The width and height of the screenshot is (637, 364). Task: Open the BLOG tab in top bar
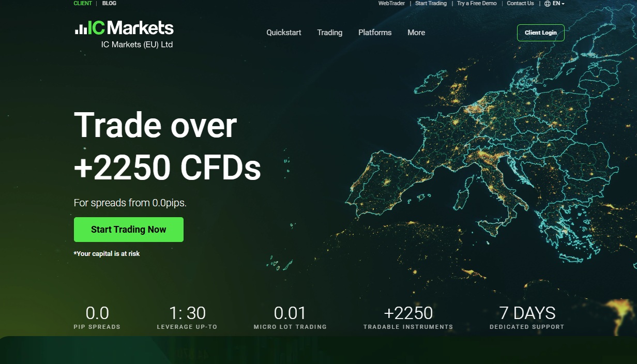(x=109, y=4)
